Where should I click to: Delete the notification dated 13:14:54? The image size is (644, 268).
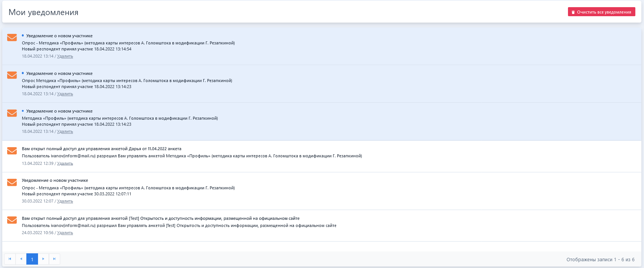65,56
